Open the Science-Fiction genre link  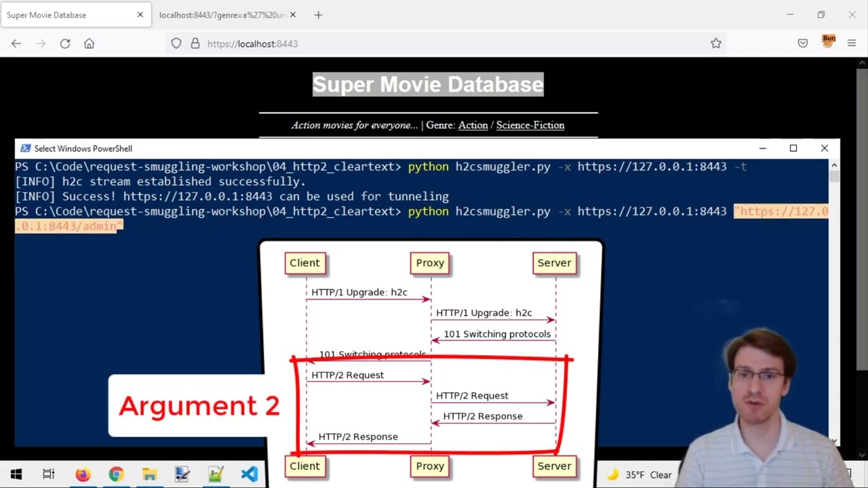tap(530, 125)
